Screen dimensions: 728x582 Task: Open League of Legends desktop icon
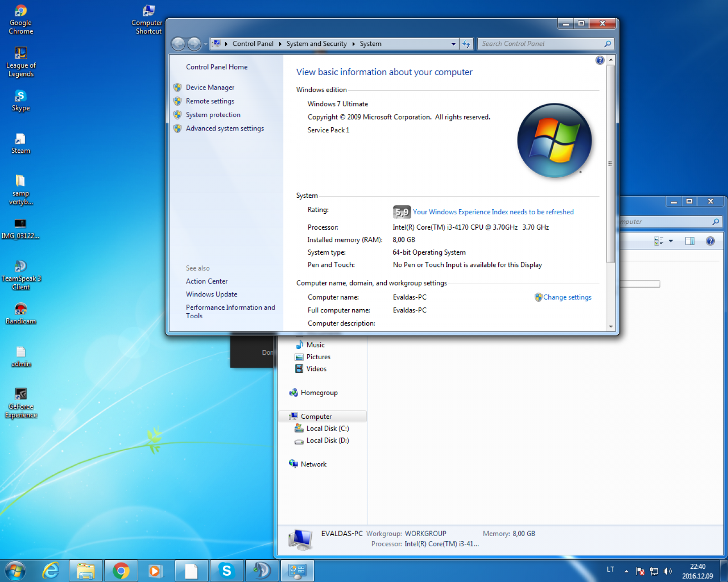point(21,62)
